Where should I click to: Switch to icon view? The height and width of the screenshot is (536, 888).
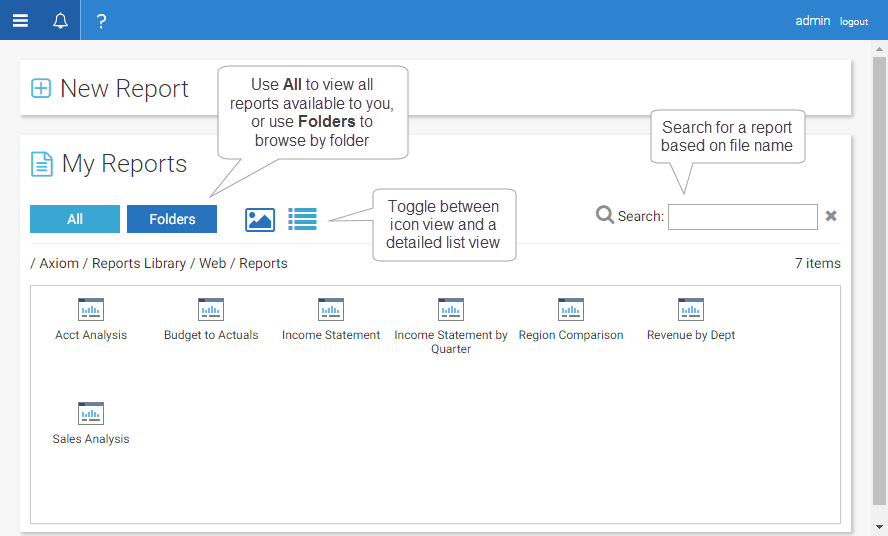(x=260, y=220)
